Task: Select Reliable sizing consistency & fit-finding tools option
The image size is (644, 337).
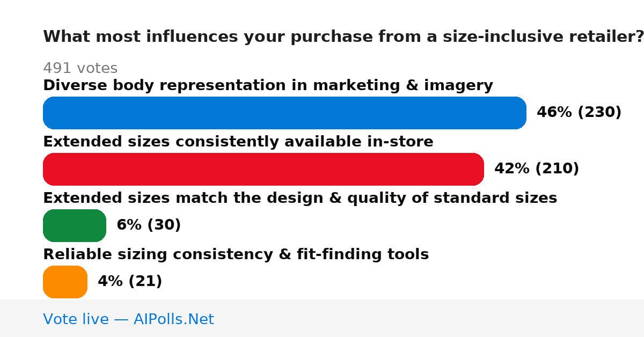Action: point(236,255)
